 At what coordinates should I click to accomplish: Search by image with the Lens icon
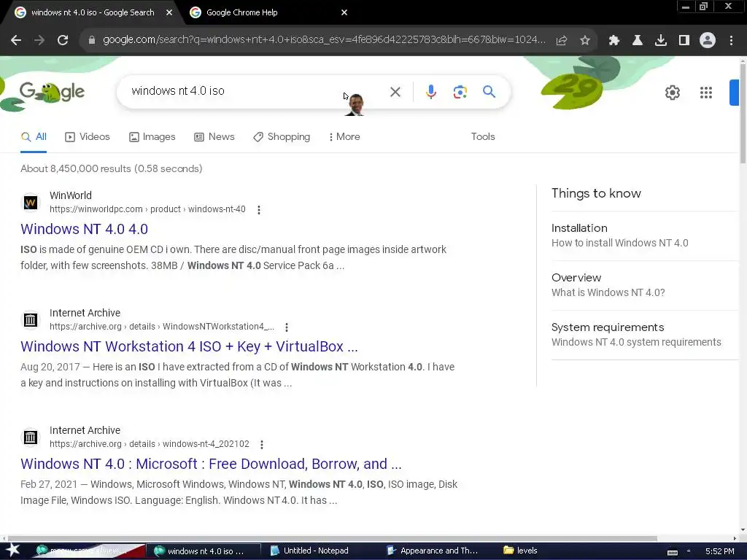pyautogui.click(x=460, y=92)
